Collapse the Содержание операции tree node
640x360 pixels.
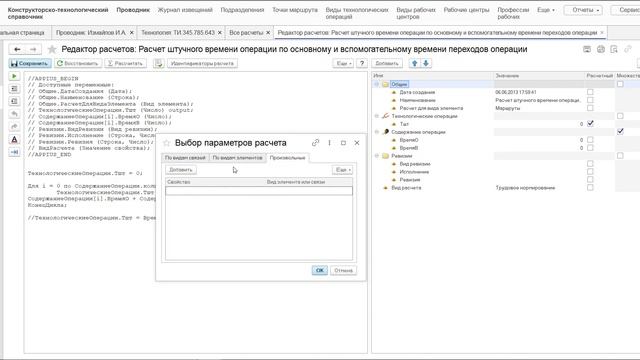click(377, 132)
